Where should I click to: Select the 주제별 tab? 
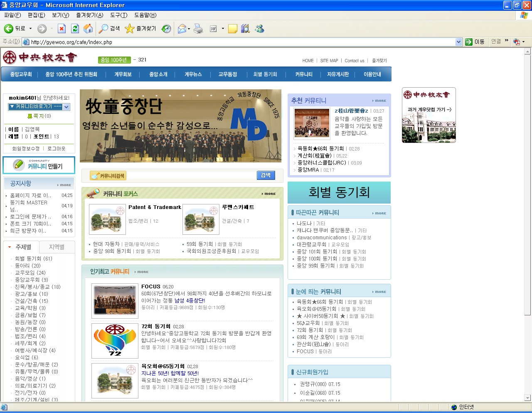[23, 247]
